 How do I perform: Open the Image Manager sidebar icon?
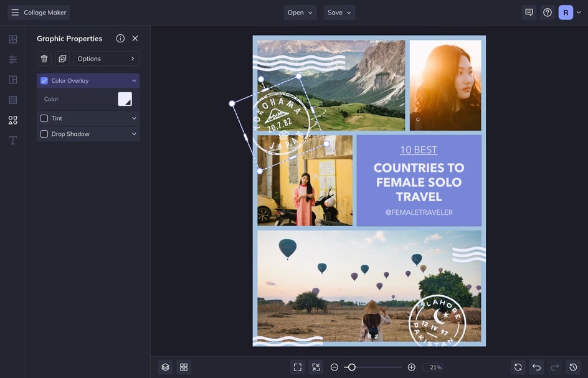click(x=12, y=39)
